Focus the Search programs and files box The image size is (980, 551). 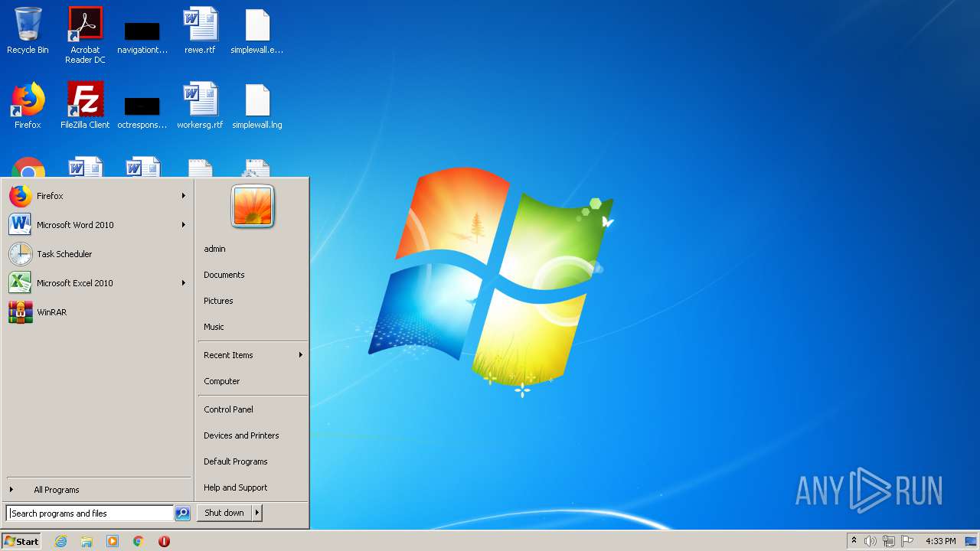(x=90, y=514)
